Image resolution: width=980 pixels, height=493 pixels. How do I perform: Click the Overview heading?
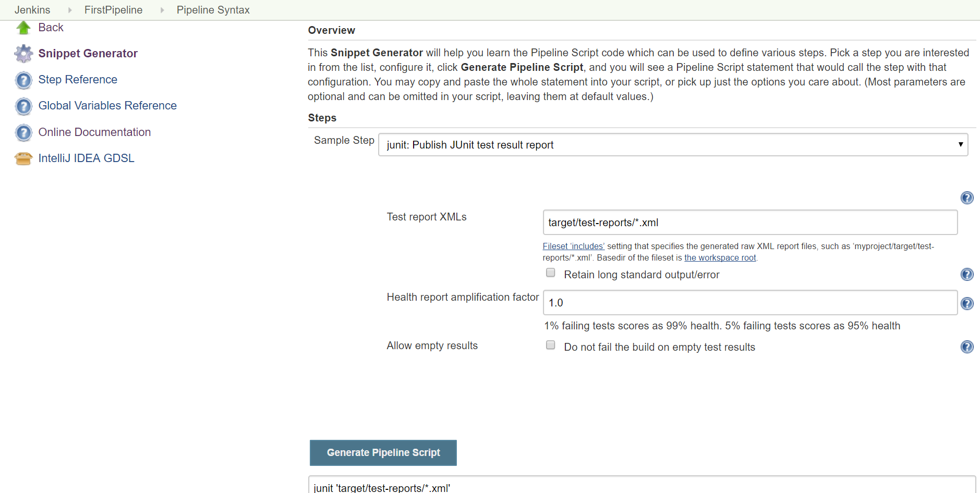pyautogui.click(x=332, y=30)
